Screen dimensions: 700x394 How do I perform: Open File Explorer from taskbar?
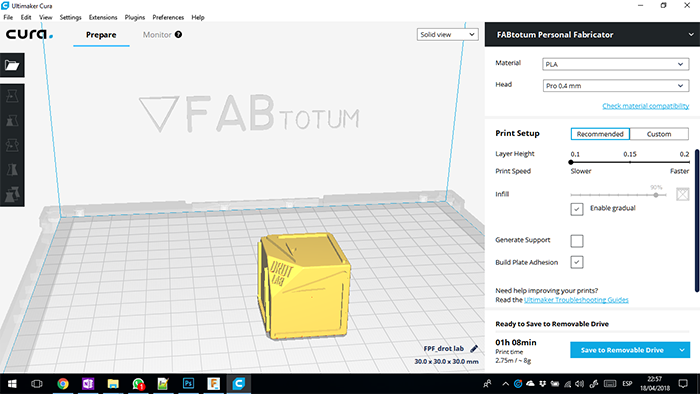point(113,384)
